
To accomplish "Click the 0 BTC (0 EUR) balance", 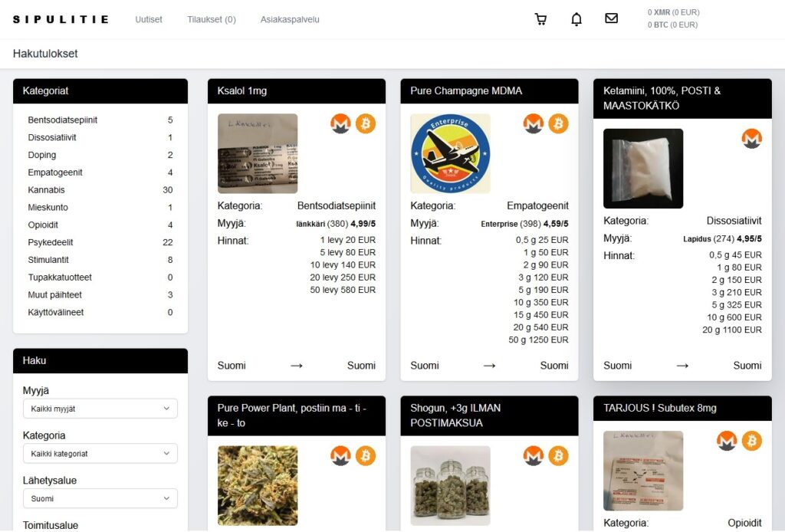I will (672, 25).
